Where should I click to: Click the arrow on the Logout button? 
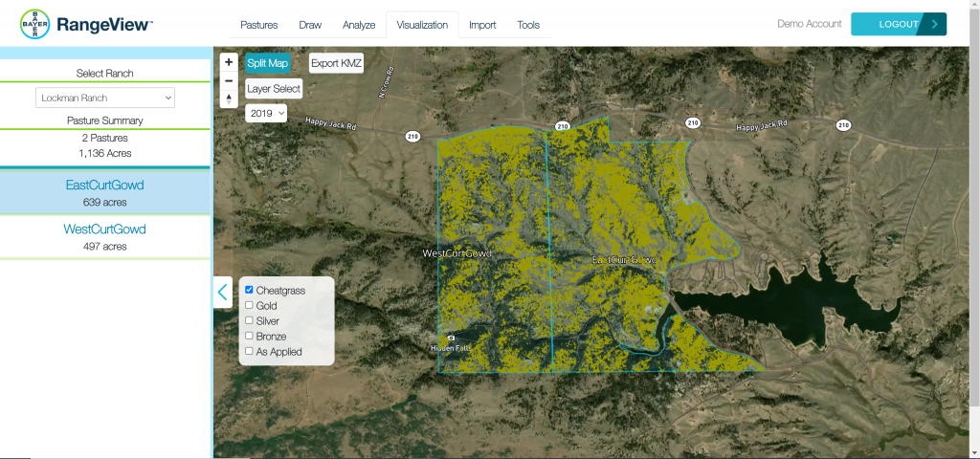pyautogui.click(x=934, y=24)
